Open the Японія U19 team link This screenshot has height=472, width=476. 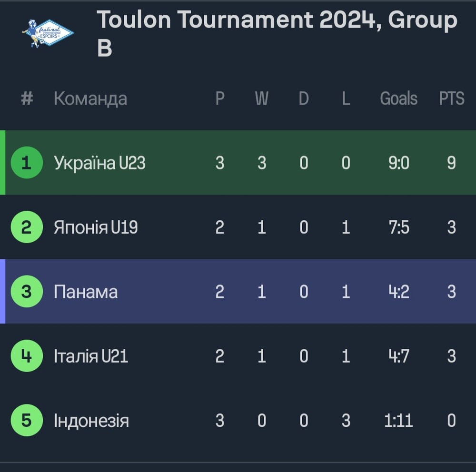tap(96, 227)
